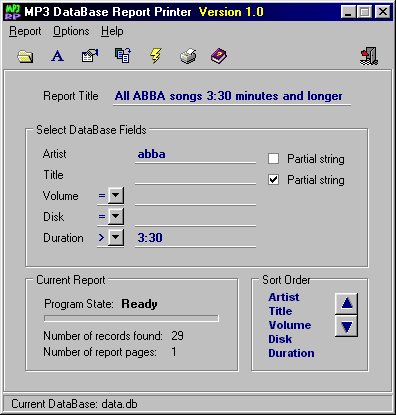Click the empty Volume value field

[x=195, y=197]
